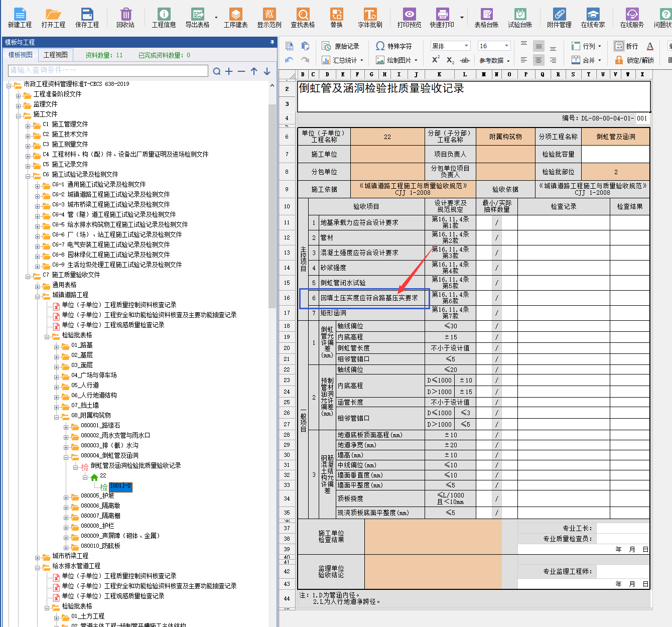Toggle the align left button
672x627 pixels.
[x=524, y=60]
